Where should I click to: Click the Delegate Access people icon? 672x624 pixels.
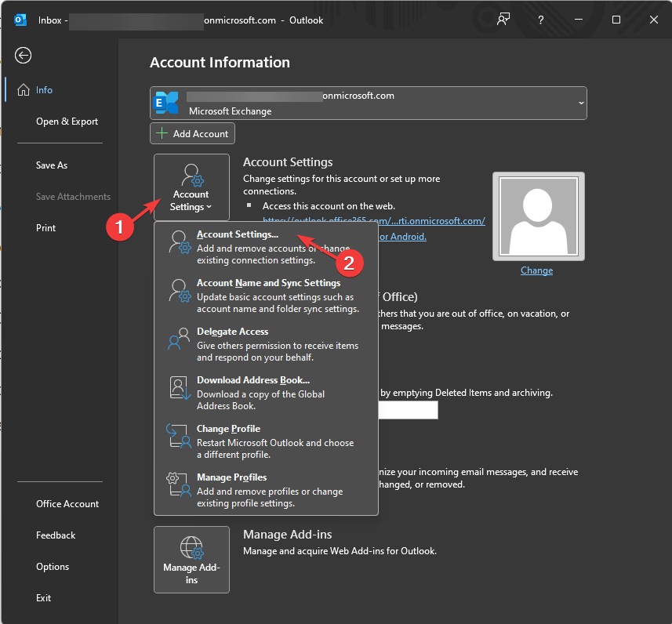pos(179,339)
